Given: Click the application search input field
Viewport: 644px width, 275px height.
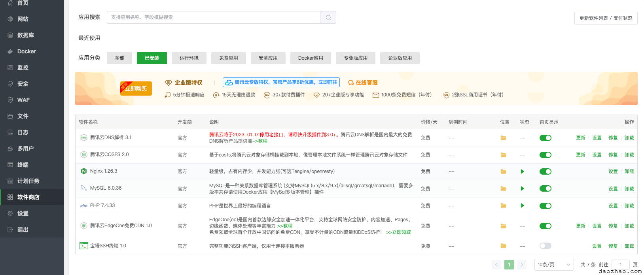Looking at the screenshot, I should coord(213,17).
